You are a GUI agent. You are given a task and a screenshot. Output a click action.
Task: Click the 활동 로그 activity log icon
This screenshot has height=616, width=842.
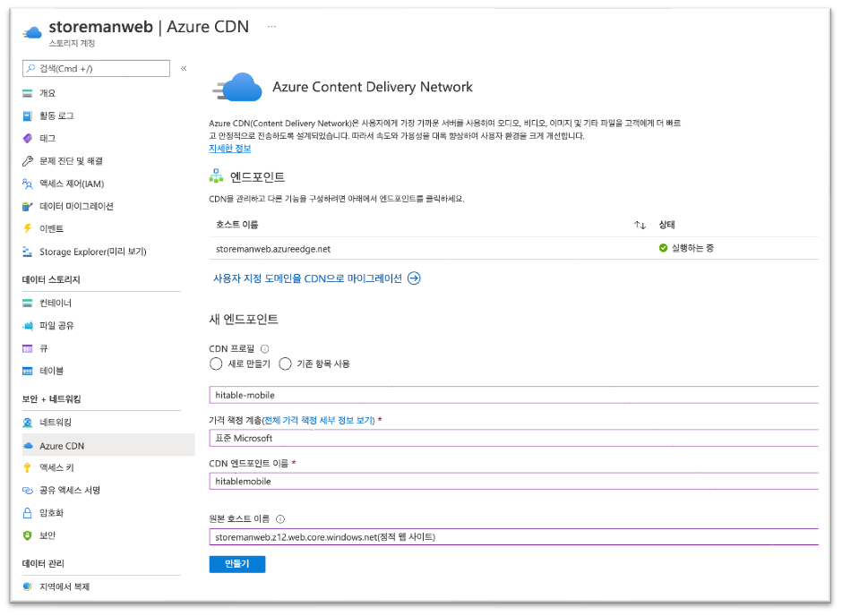[28, 115]
